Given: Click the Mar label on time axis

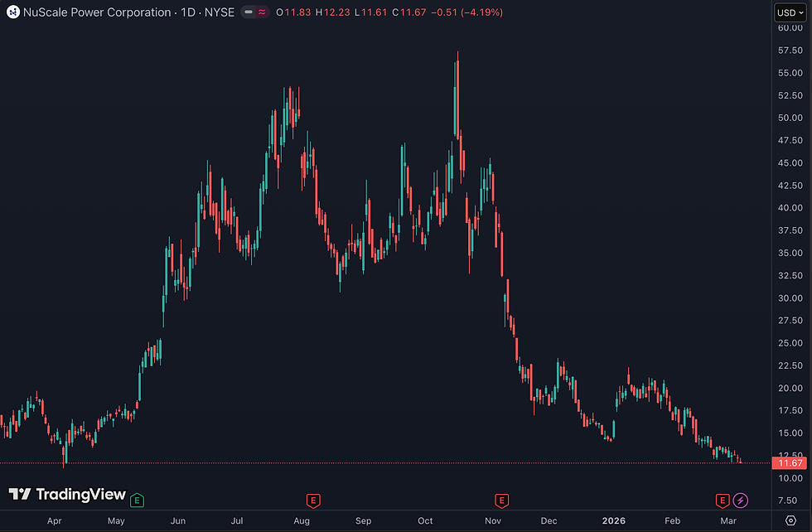Looking at the screenshot, I should pyautogui.click(x=728, y=520).
